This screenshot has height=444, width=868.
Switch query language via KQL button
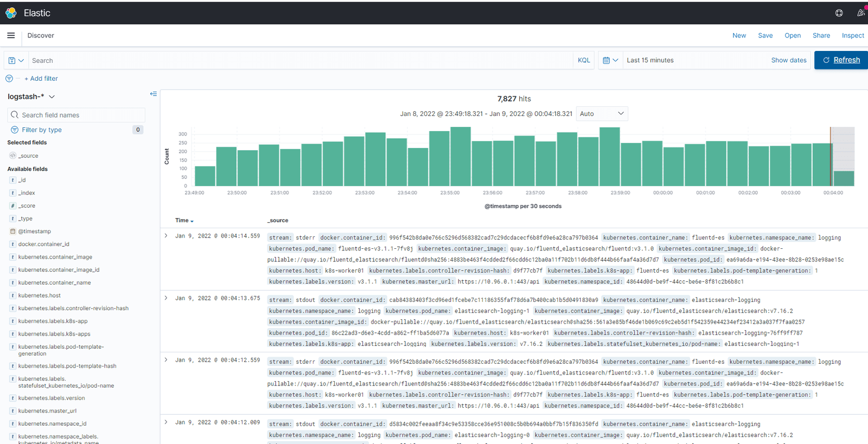pos(584,60)
